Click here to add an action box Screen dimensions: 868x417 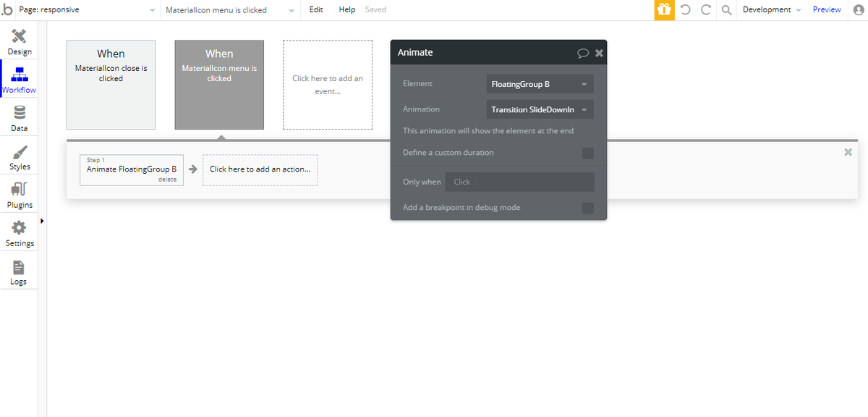[260, 170]
